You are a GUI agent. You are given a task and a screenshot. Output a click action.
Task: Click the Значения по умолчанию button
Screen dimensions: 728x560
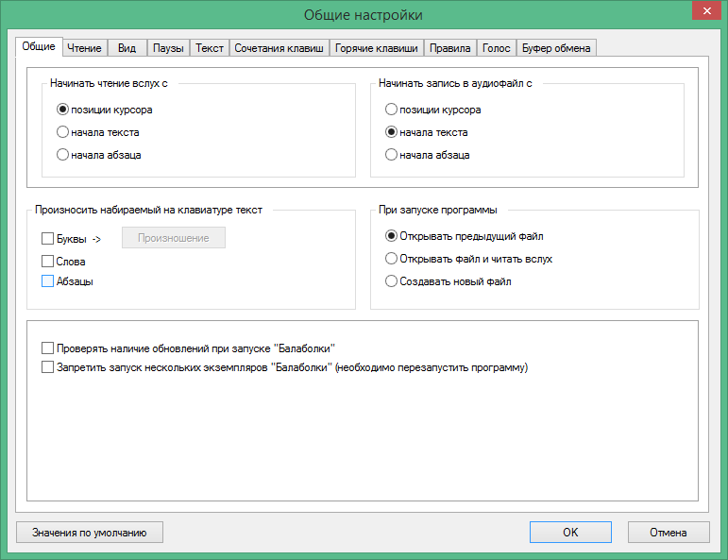tap(90, 533)
